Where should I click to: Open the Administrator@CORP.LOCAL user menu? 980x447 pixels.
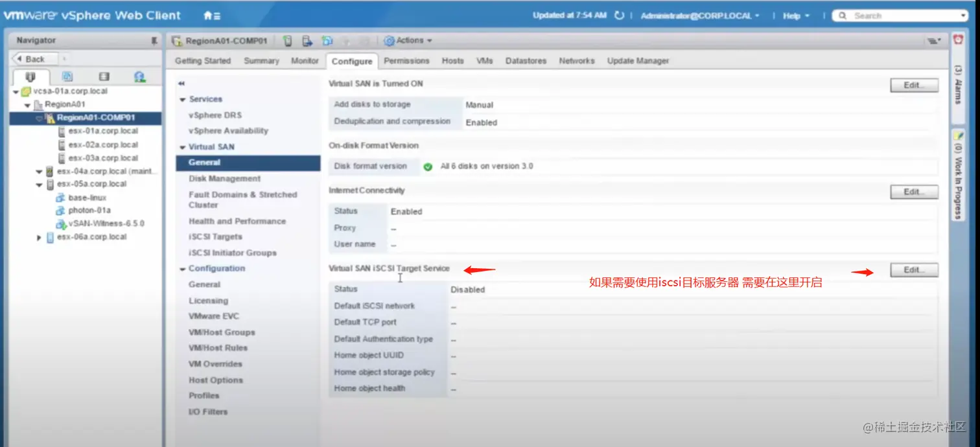click(x=699, y=16)
